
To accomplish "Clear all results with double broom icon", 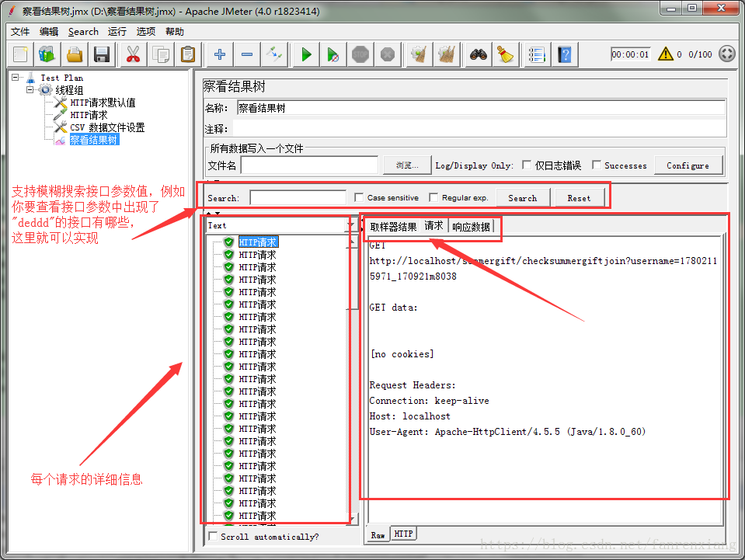I will [x=447, y=54].
